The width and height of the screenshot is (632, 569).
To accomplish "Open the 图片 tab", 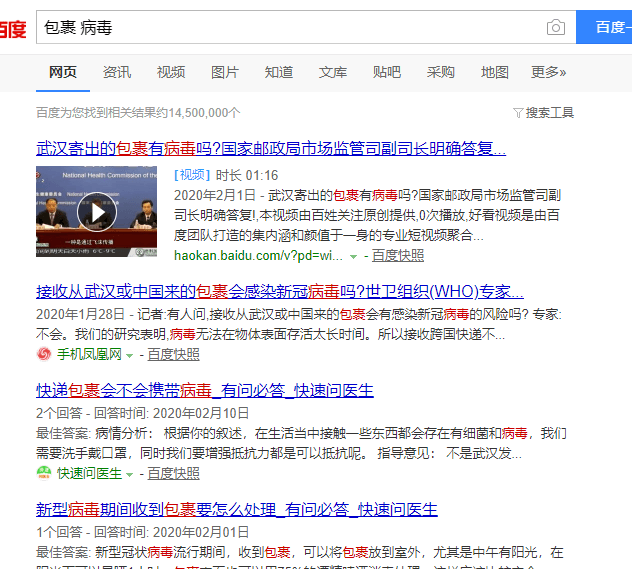I will point(225,72).
